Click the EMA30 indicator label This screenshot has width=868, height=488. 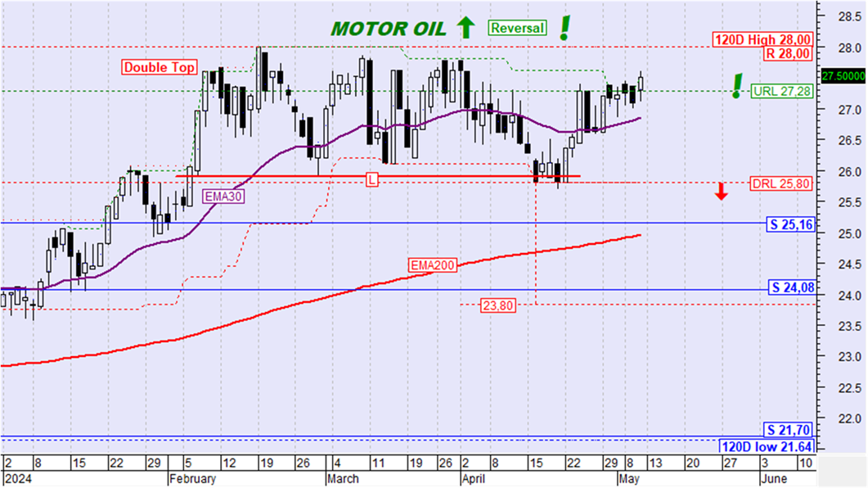click(x=223, y=197)
